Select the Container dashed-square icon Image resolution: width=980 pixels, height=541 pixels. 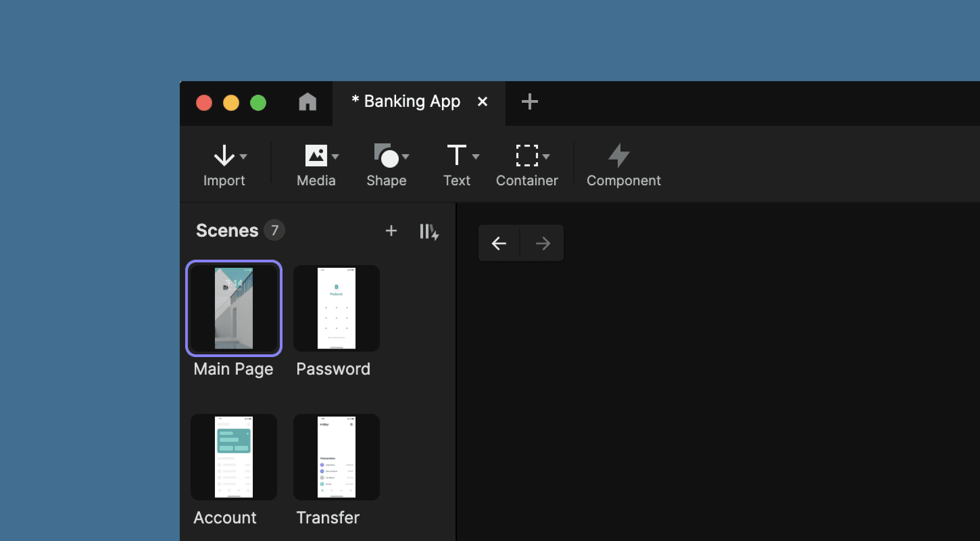coord(526,156)
